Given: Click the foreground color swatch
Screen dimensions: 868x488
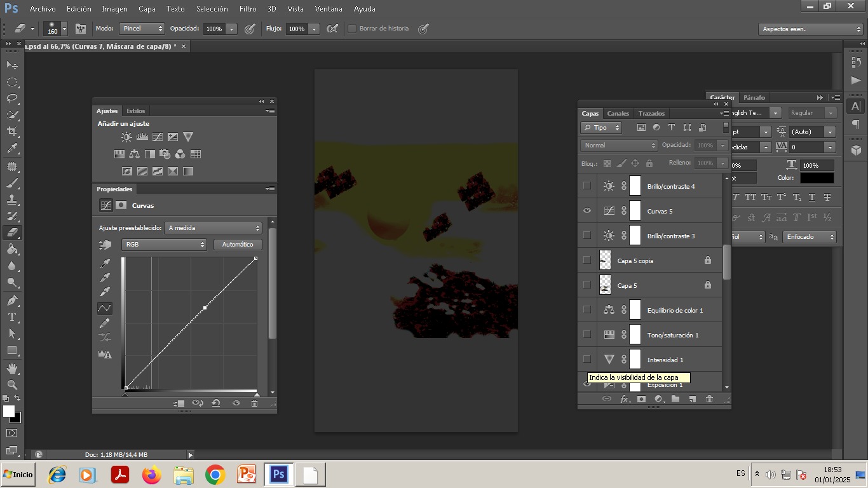Looking at the screenshot, I should click(x=9, y=412).
